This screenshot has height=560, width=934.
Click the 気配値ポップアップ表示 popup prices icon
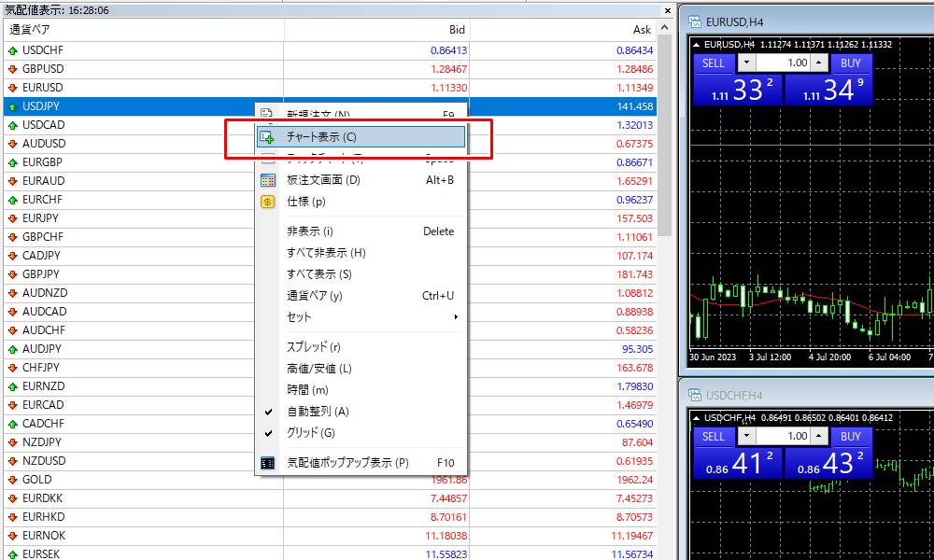(267, 461)
